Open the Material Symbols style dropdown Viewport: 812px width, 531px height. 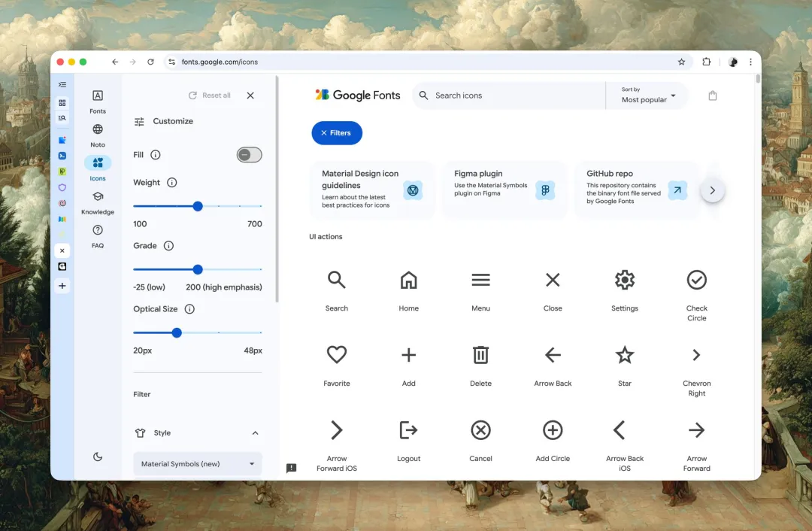[198, 464]
